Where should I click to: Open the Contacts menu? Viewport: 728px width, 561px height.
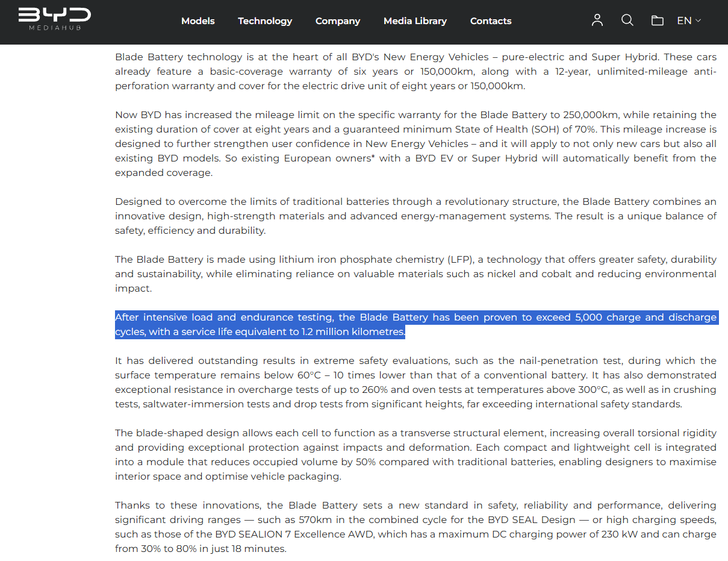point(491,20)
